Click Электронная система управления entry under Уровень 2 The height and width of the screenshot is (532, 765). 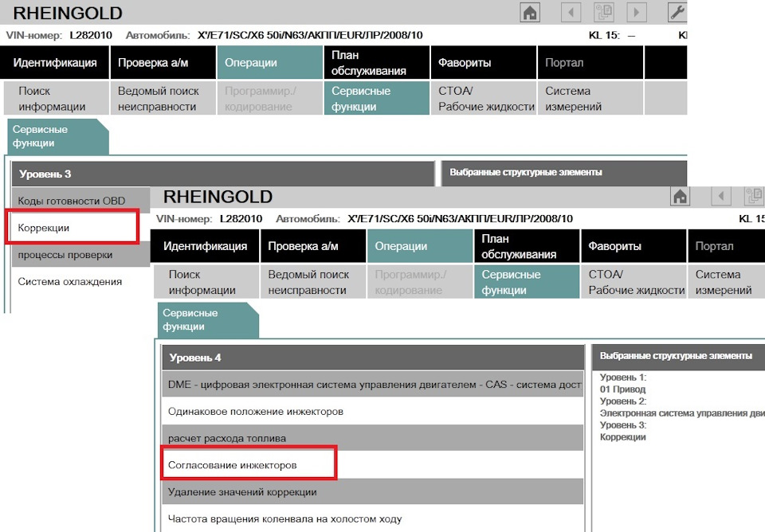pos(682,413)
